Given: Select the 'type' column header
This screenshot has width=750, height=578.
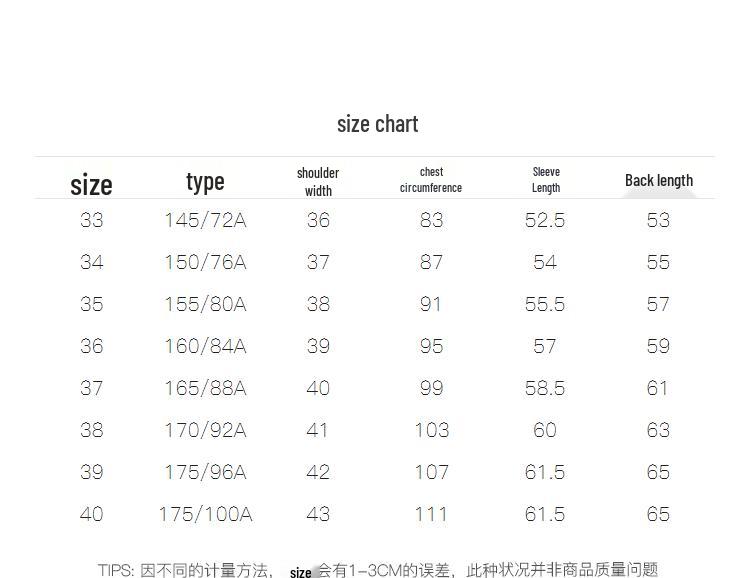Looking at the screenshot, I should pos(205,182).
